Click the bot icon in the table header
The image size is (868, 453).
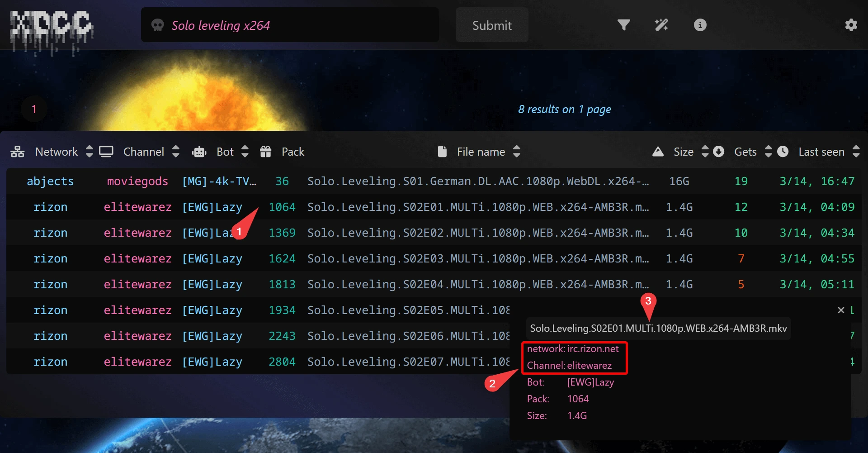point(199,152)
